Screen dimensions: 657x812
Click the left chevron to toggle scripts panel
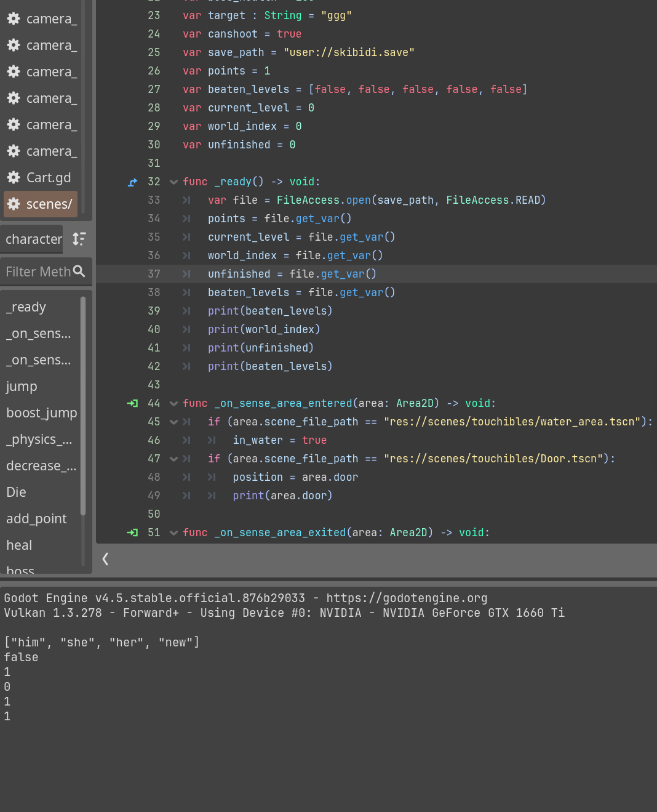tap(105, 559)
